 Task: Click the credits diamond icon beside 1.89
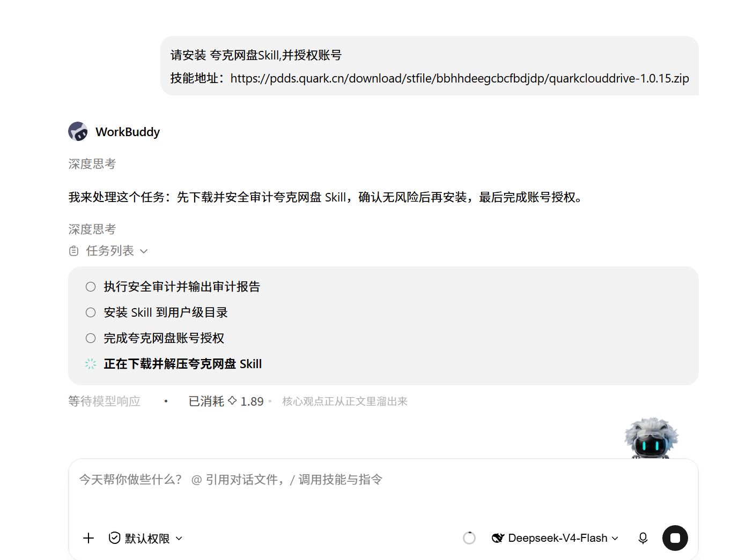[232, 400]
